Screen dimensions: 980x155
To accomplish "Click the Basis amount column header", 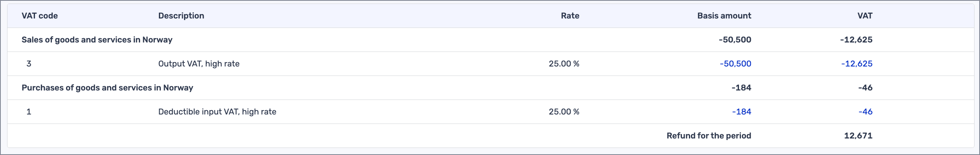I will pyautogui.click(x=724, y=16).
